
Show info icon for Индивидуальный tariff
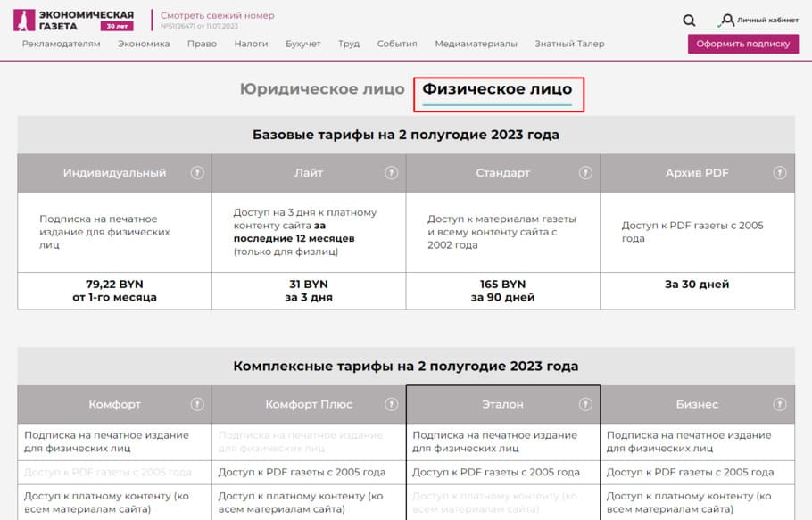click(197, 173)
